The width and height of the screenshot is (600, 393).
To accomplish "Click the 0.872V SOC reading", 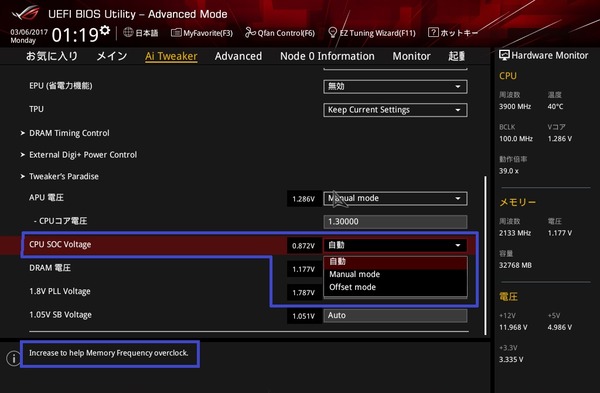I will [304, 246].
